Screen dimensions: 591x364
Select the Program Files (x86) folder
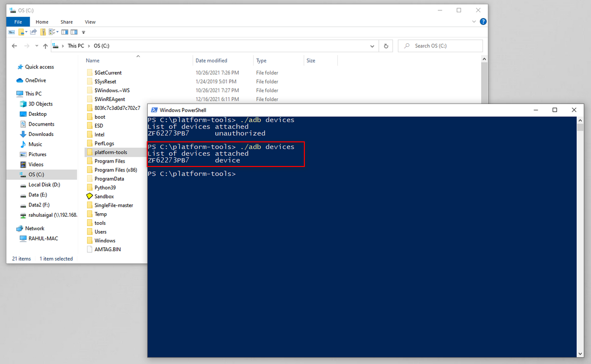tap(116, 170)
